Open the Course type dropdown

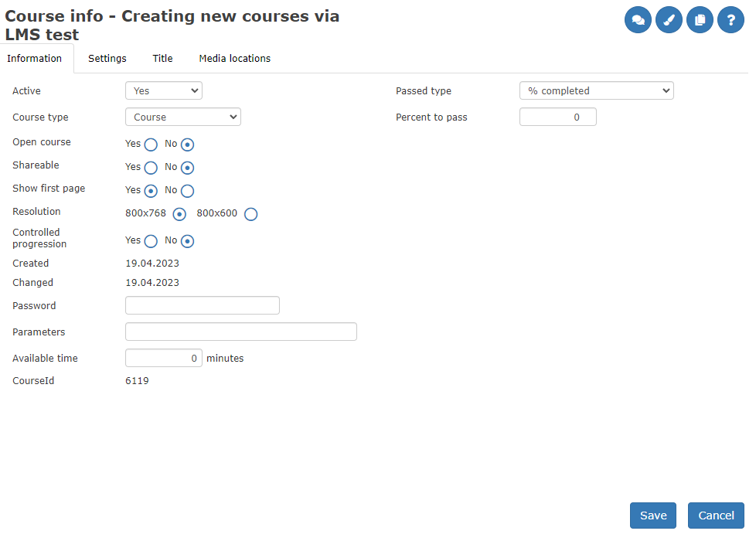pyautogui.click(x=182, y=117)
